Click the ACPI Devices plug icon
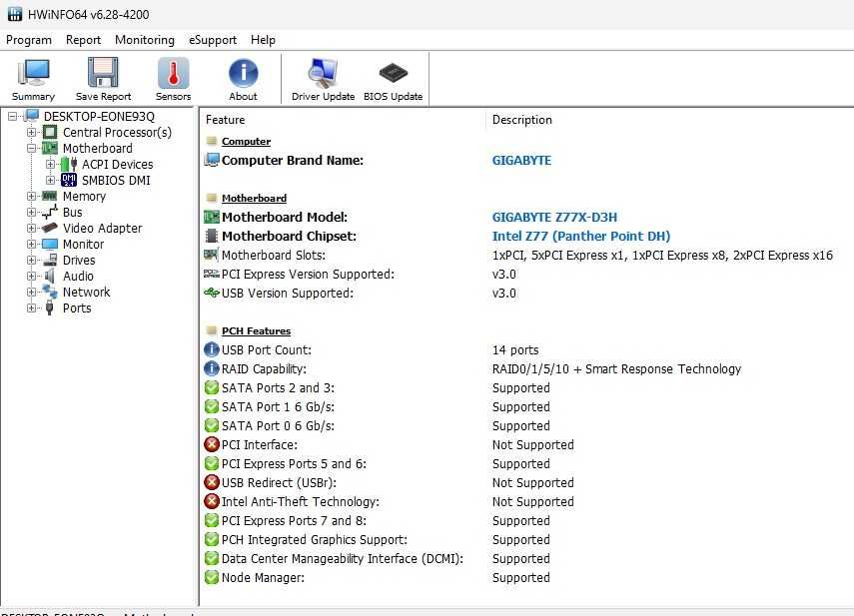This screenshot has height=616, width=854. point(69,164)
